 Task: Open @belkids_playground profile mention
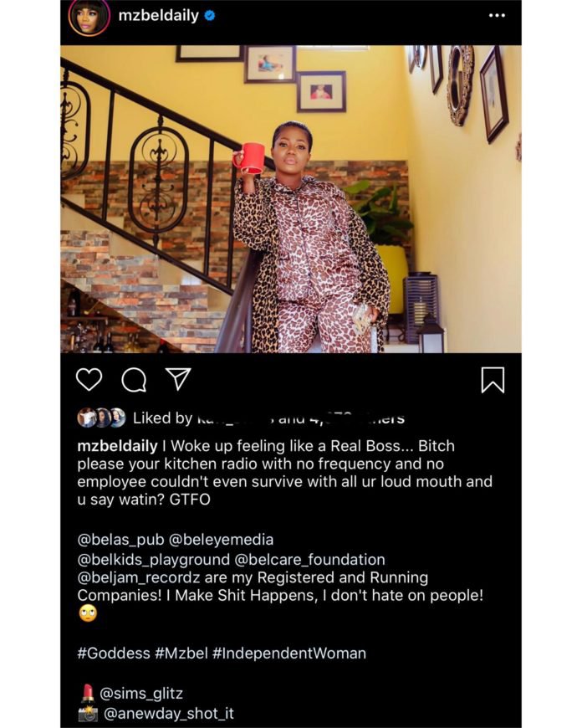point(154,560)
